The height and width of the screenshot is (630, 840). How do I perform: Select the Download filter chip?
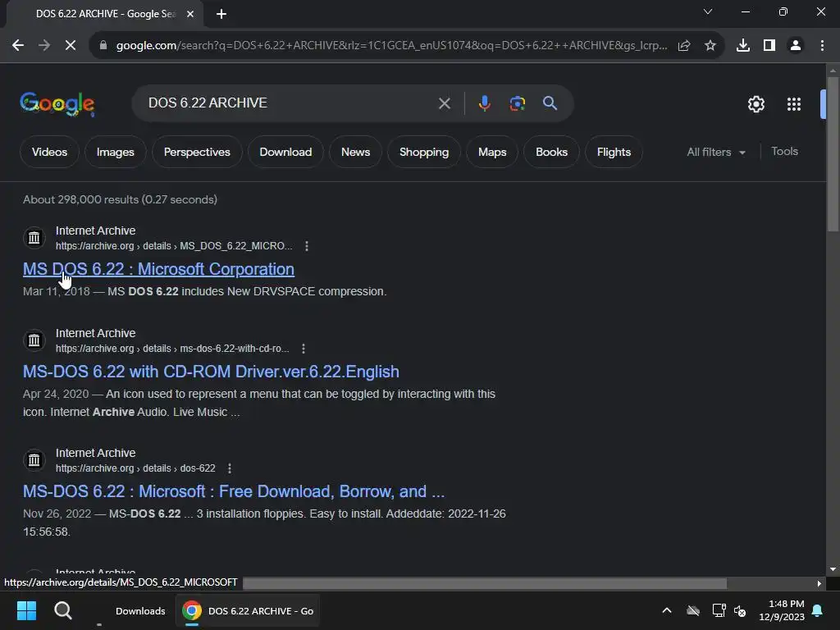tap(285, 152)
